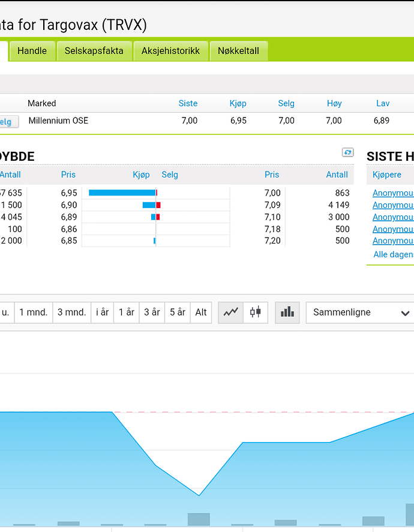
Task: Click the first Anonymous buyer link
Action: point(393,193)
